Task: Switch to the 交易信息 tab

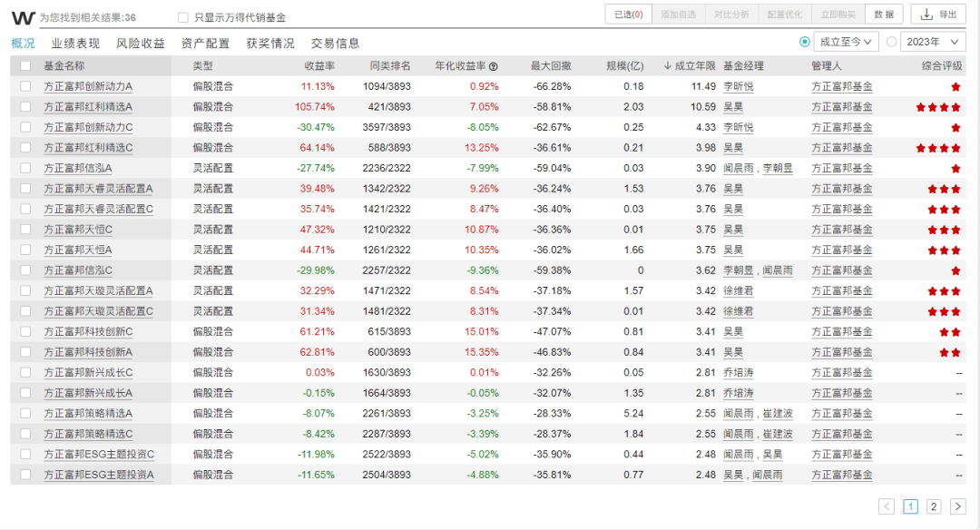Action: coord(336,44)
